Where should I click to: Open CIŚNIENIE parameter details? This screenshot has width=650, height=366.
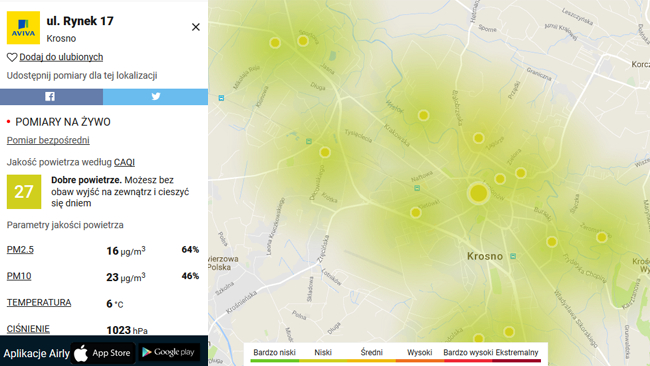[x=28, y=329]
